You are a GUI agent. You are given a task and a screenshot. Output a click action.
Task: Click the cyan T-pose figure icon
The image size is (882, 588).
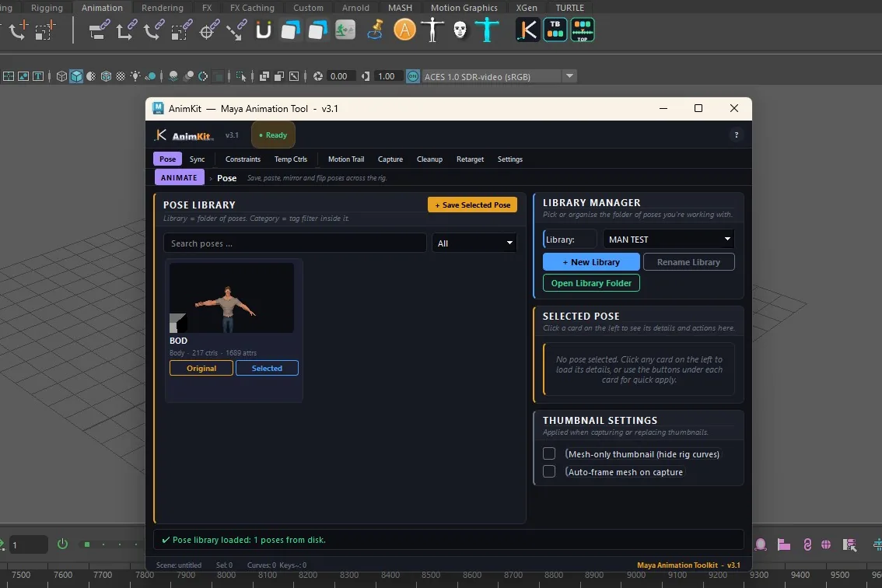pos(487,30)
